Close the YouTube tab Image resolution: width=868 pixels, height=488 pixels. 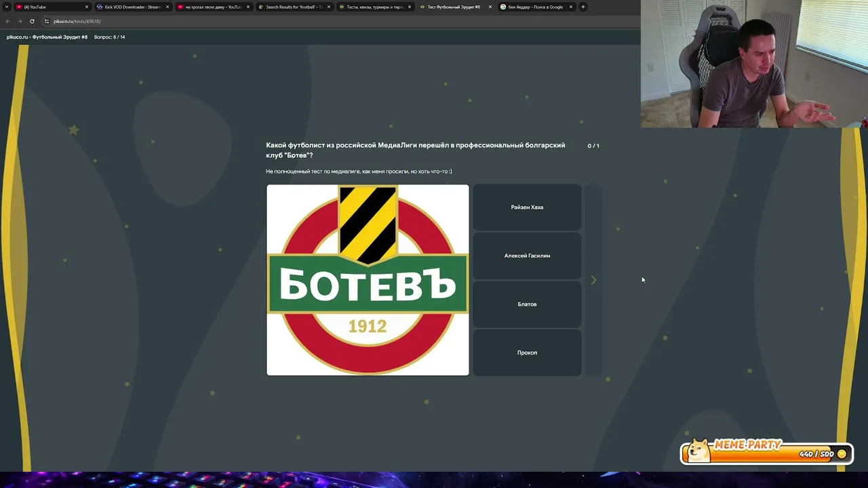pyautogui.click(x=87, y=7)
